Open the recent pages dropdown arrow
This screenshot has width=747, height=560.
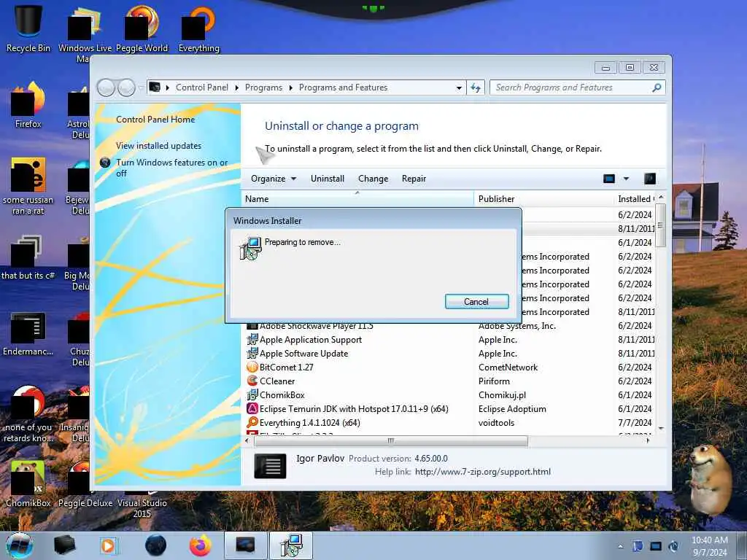point(141,87)
